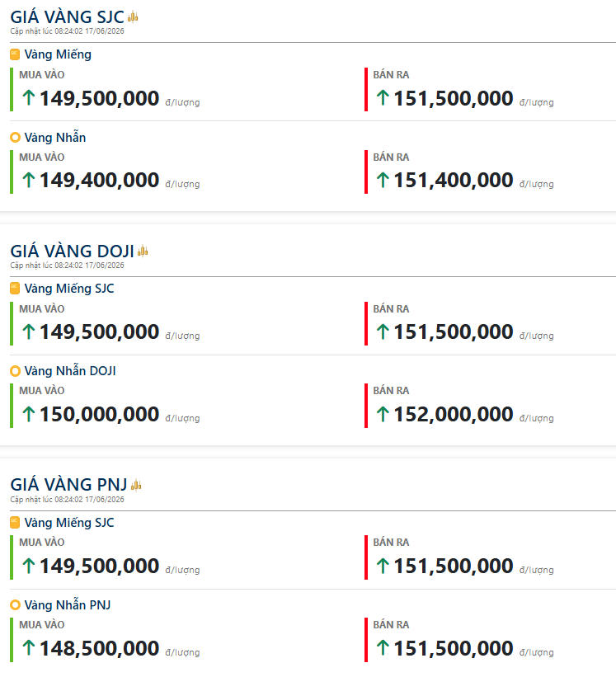Screen dimensions: 616x677
Task: Open the GIÁ VÀNG PNJ heading
Action: click(x=68, y=484)
